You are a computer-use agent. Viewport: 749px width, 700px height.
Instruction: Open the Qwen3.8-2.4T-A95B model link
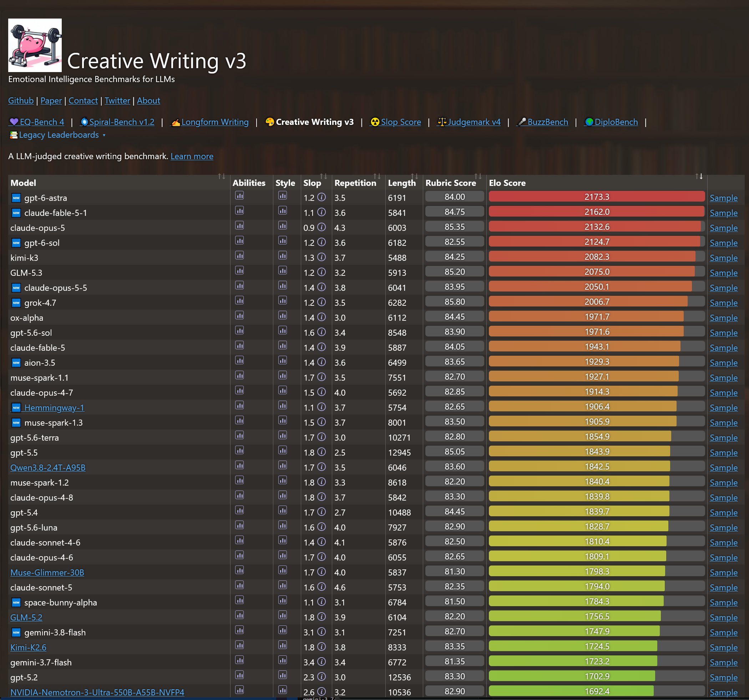48,467
